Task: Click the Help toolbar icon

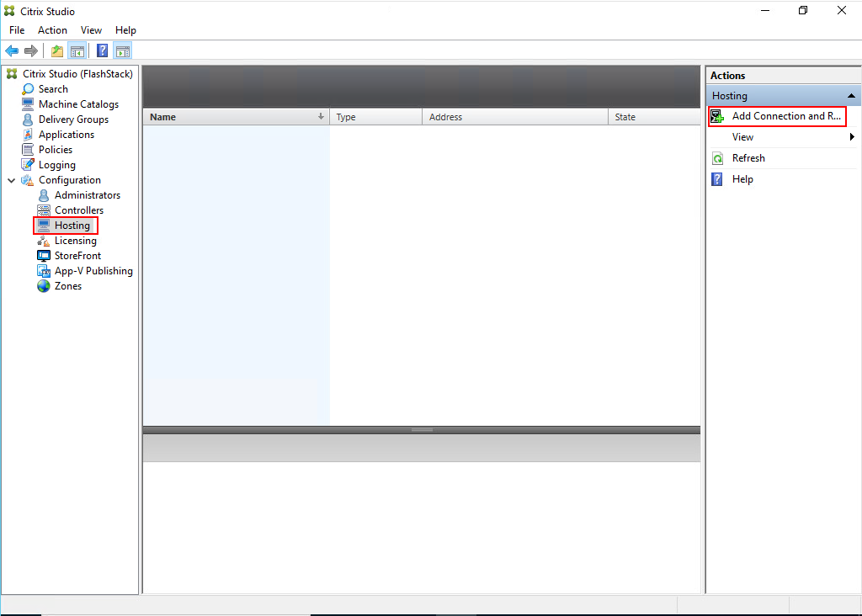Action: (101, 50)
